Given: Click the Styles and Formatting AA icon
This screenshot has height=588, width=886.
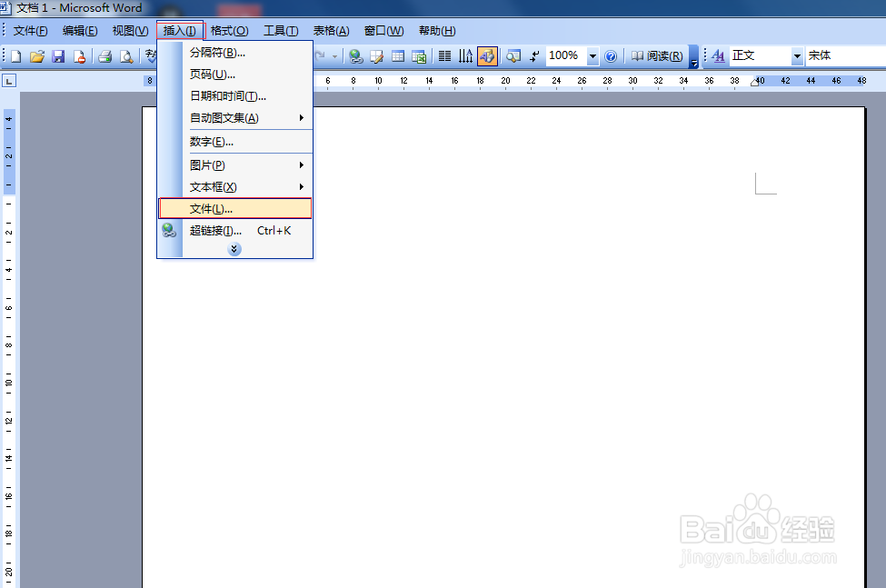Looking at the screenshot, I should point(718,56).
